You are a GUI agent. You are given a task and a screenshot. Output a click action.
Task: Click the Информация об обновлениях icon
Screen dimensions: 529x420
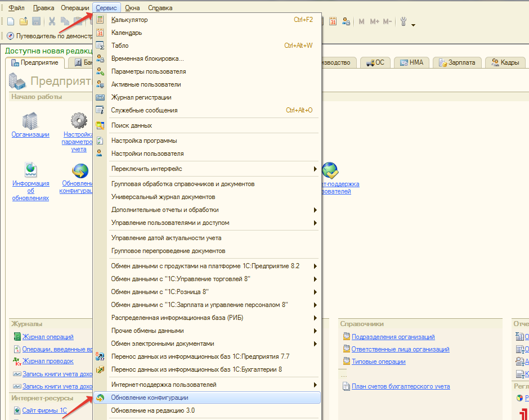(30, 170)
